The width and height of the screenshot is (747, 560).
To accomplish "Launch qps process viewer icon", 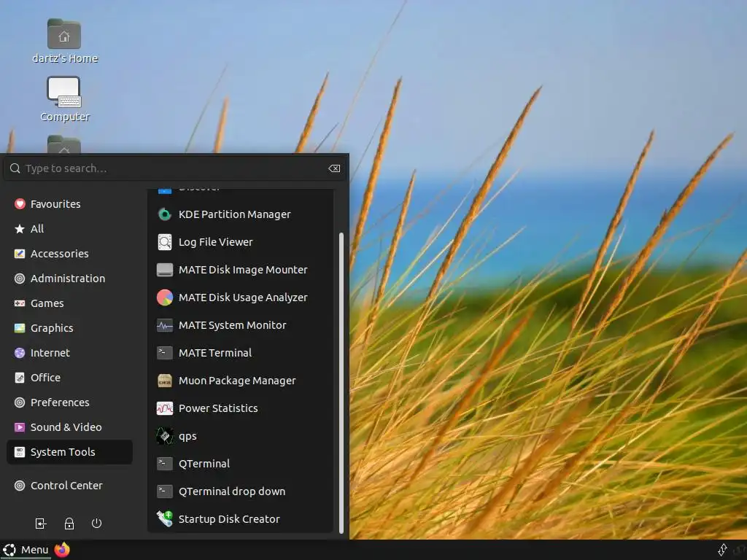I will pos(164,436).
